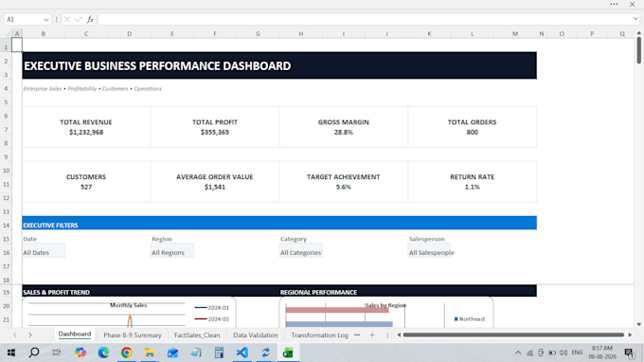Open taskbar Search

click(x=34, y=353)
